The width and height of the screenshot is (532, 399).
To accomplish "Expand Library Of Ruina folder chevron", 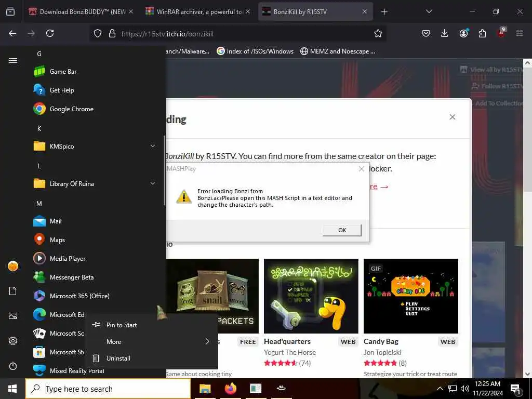I will click(153, 183).
